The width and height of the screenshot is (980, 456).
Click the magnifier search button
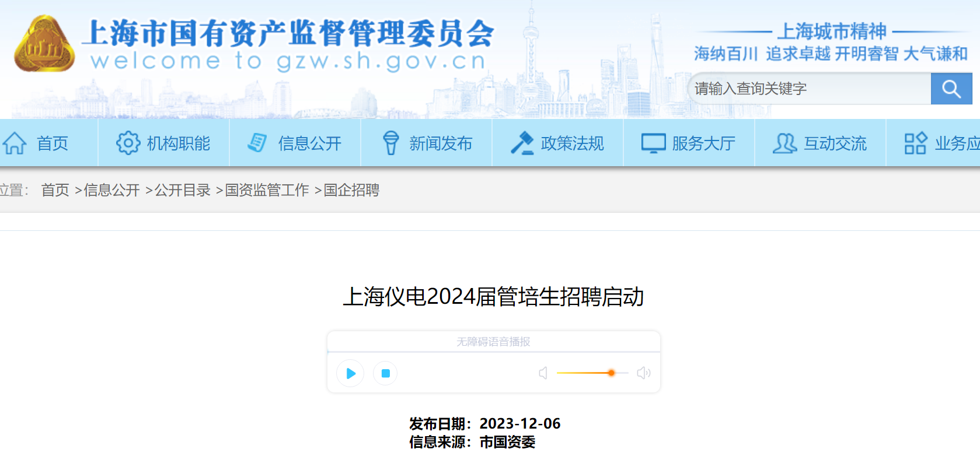[x=951, y=89]
